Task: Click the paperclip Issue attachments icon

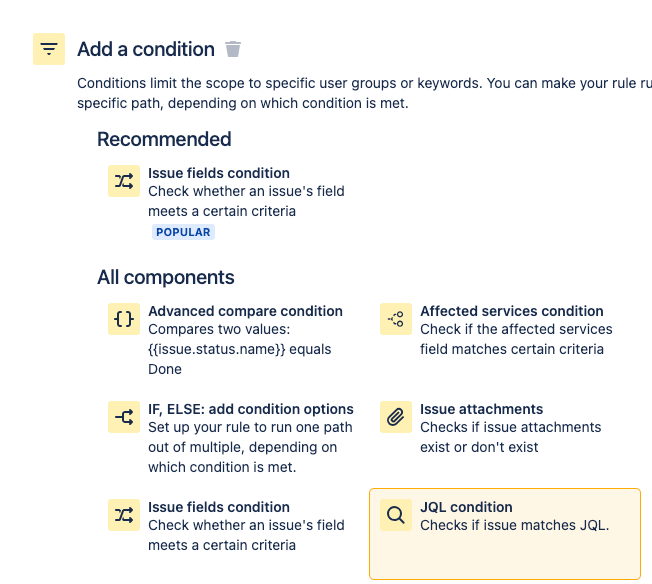Action: point(396,417)
